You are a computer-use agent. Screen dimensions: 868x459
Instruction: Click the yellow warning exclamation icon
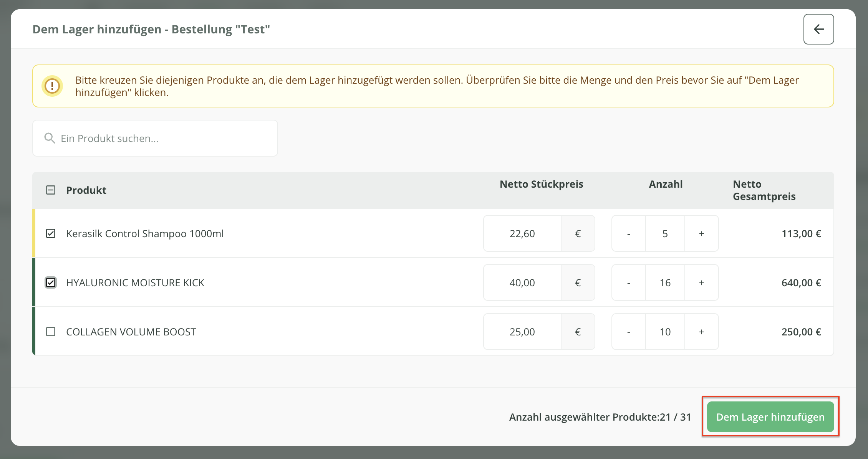click(x=52, y=86)
